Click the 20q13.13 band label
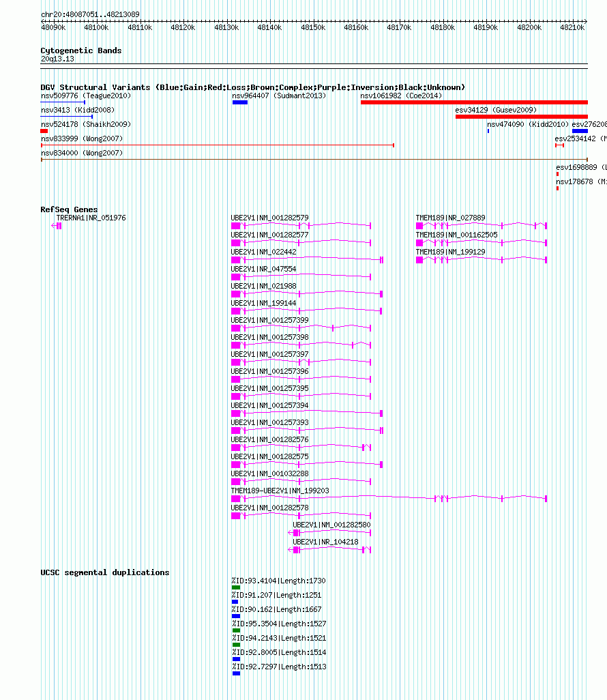 [x=57, y=59]
